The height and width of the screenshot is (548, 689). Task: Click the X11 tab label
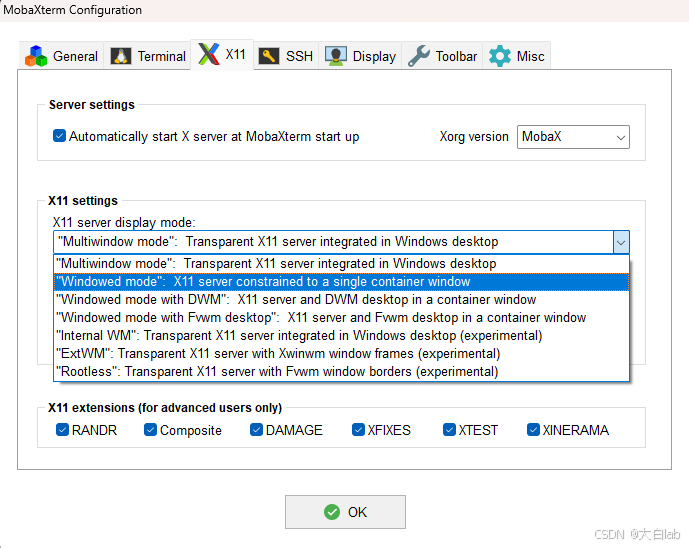236,54
